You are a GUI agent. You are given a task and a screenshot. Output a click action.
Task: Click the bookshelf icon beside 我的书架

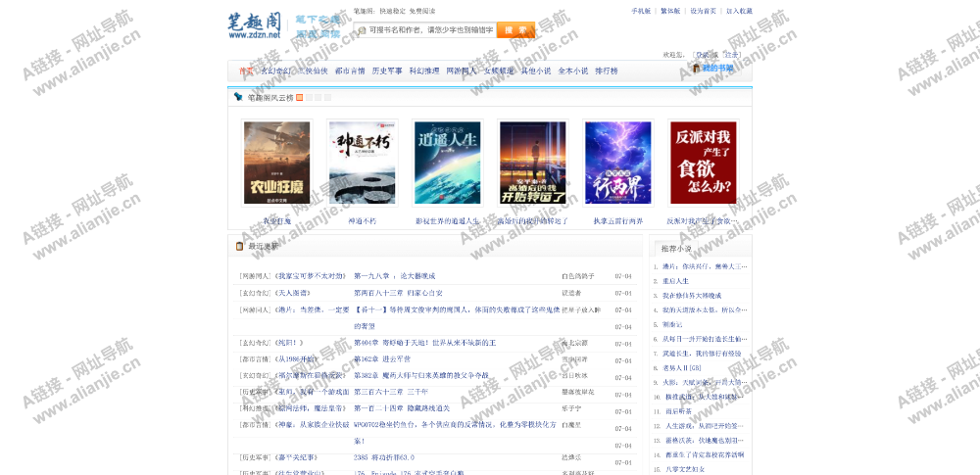pos(696,69)
